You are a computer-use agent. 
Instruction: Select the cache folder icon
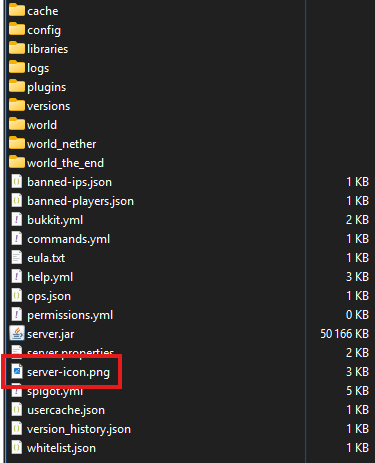pyautogui.click(x=17, y=10)
